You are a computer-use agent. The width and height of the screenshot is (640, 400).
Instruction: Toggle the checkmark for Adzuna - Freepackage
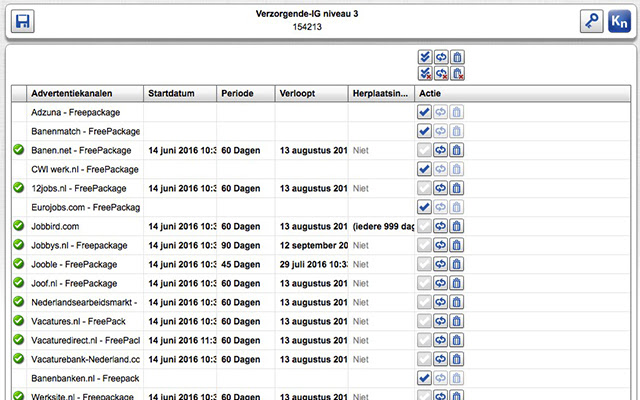pyautogui.click(x=424, y=112)
